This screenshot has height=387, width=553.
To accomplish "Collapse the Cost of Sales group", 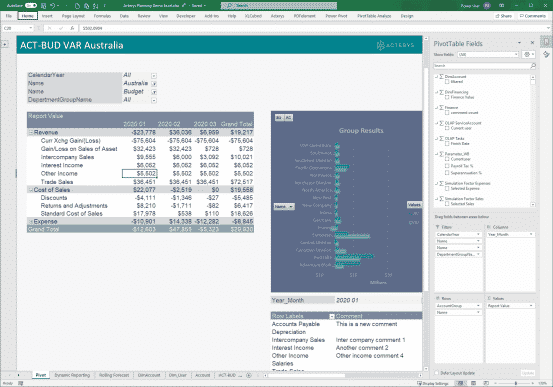I will pyautogui.click(x=31, y=190).
